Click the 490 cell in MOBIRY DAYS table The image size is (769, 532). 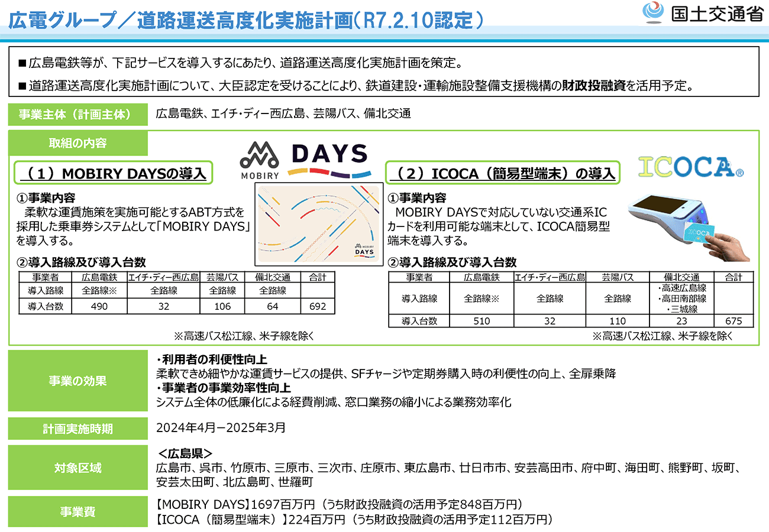point(99,306)
